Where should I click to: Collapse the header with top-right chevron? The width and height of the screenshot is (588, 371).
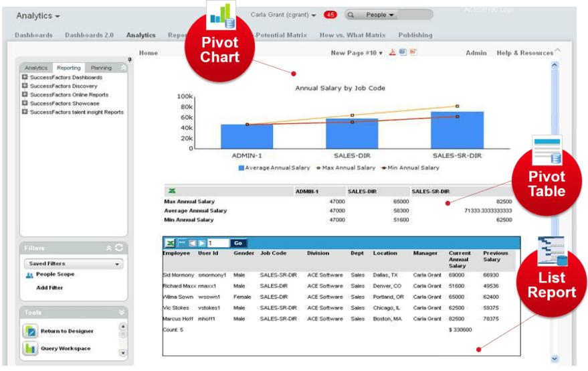tap(558, 50)
